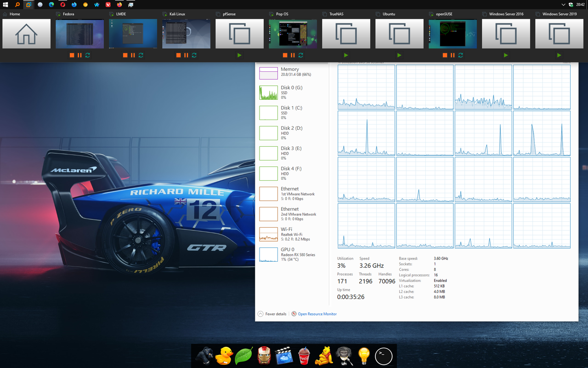The width and height of the screenshot is (588, 368).
Task: Stop the openSUSE virtual machine
Action: 445,55
